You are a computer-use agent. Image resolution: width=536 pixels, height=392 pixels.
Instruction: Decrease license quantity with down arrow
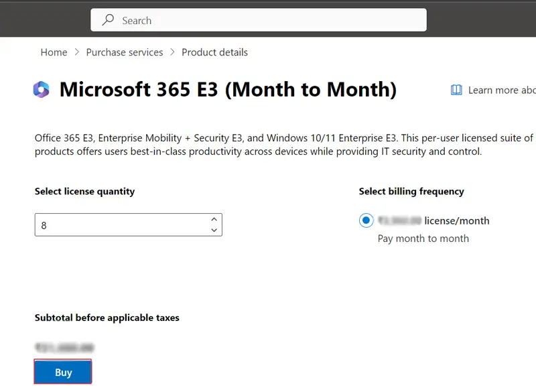[x=214, y=231]
